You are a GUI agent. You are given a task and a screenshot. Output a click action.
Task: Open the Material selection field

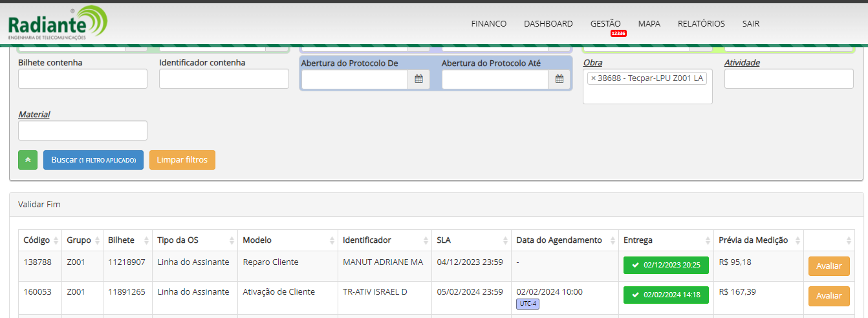pos(83,131)
